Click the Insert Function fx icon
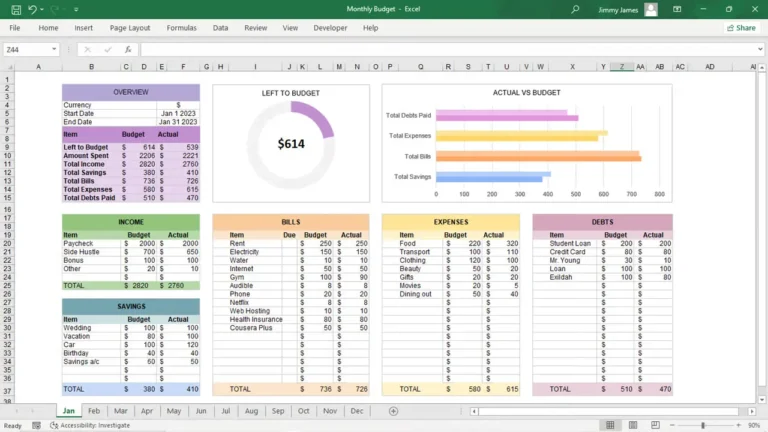This screenshot has height=432, width=768. (x=127, y=49)
